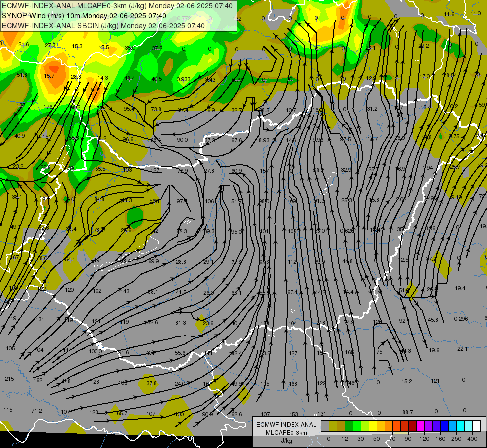The height and width of the screenshot is (448, 487).
Task: Click the legend scale label '12'
Action: click(x=344, y=439)
